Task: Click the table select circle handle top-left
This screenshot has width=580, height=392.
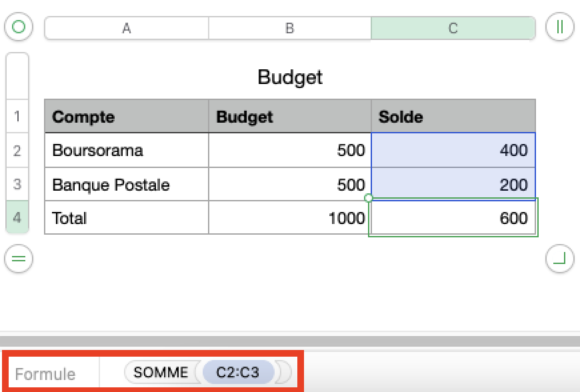Action: coord(19,27)
